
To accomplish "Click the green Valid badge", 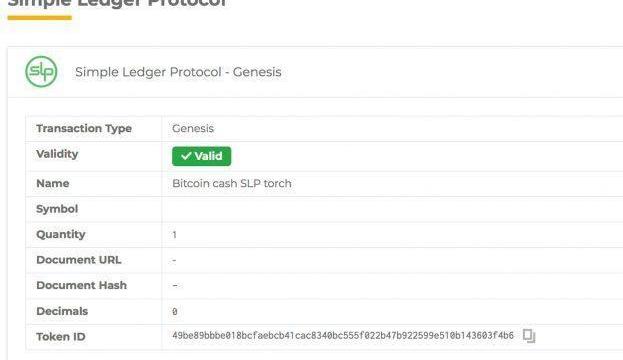I will (x=201, y=156).
